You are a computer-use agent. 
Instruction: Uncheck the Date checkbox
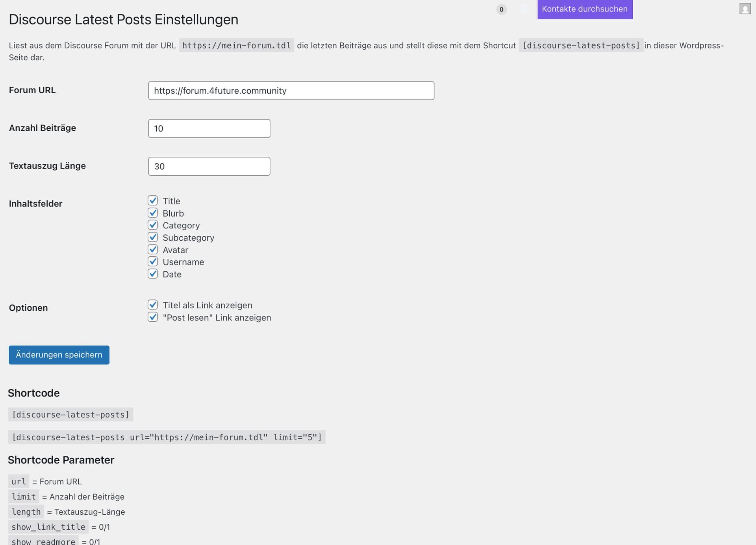[x=153, y=274]
